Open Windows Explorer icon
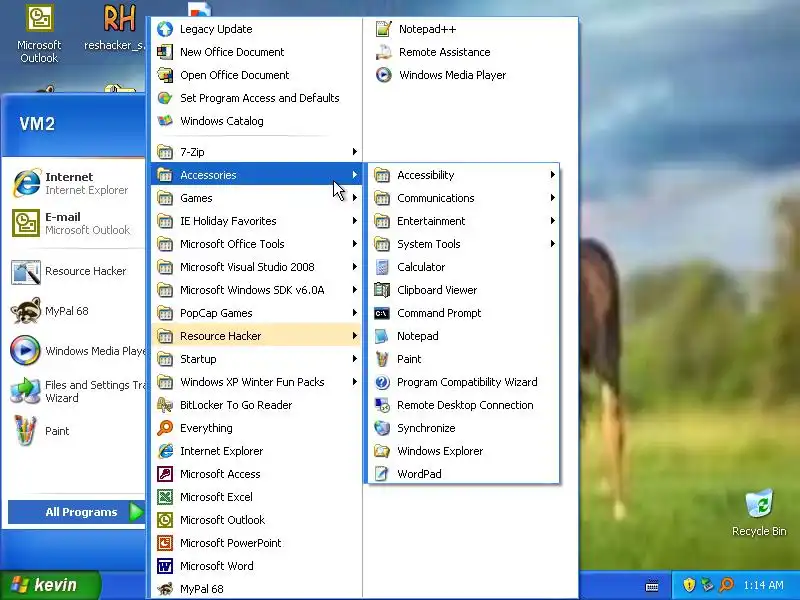The image size is (800, 600). point(382,451)
